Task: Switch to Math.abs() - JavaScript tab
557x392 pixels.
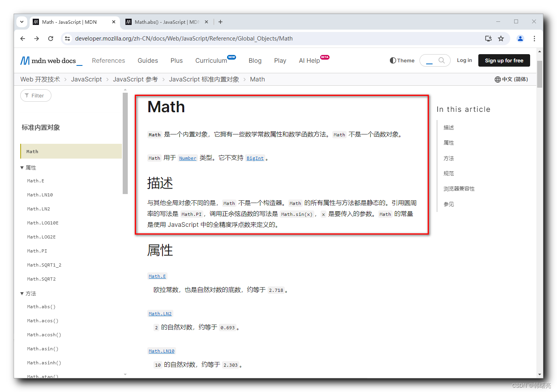Action: 167,22
